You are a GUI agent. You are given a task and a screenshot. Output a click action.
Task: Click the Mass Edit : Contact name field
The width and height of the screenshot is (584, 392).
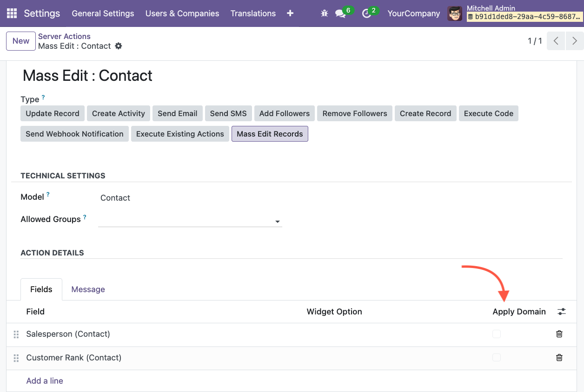tap(87, 76)
